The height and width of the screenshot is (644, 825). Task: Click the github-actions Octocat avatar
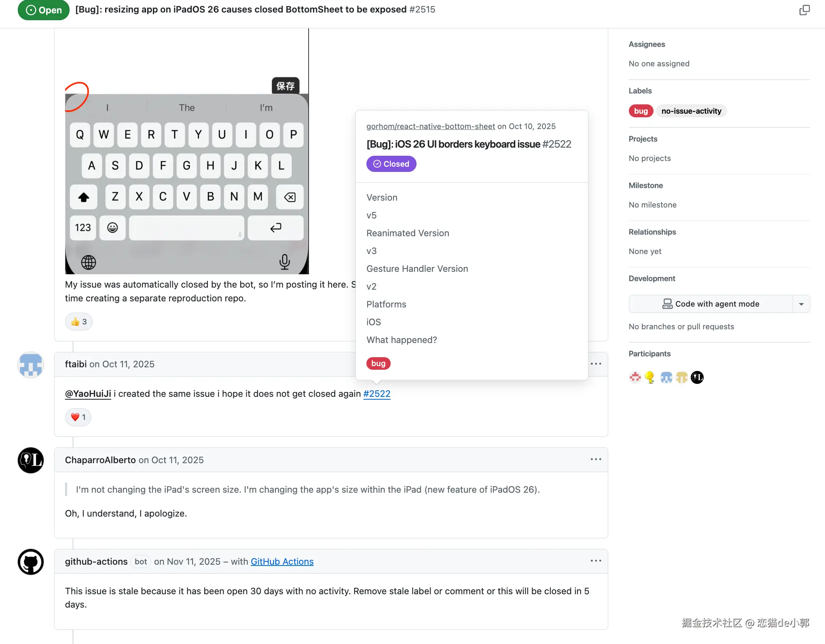click(31, 562)
